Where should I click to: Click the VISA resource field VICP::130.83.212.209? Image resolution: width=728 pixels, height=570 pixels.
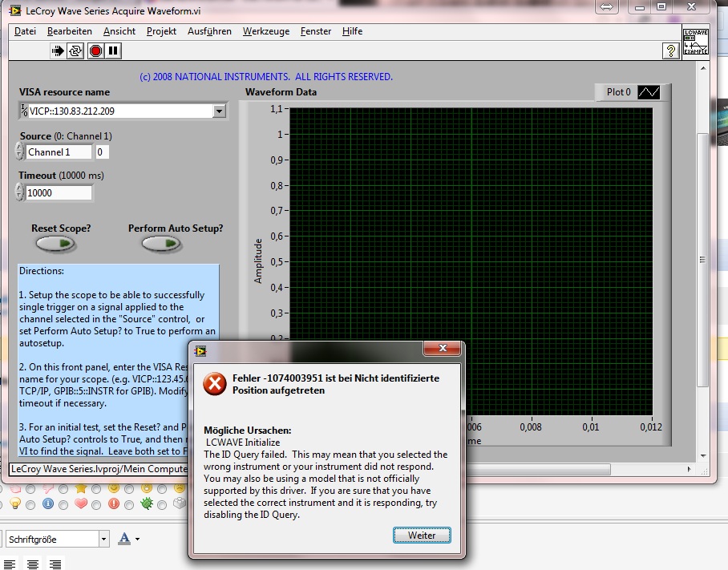point(121,111)
